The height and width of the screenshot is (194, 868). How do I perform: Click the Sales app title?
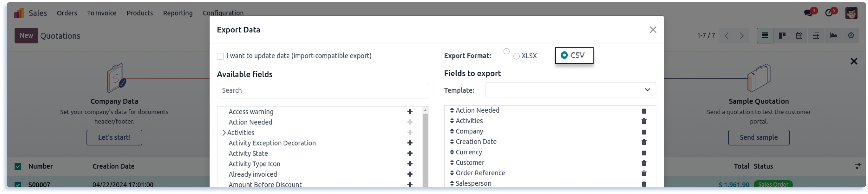38,13
